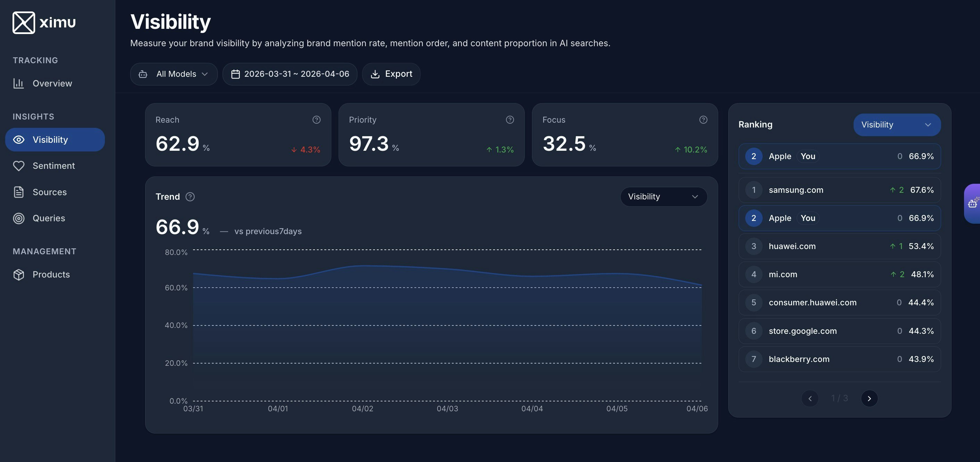Open Trend metric Visibility dropdown
This screenshot has height=462, width=980.
664,197
